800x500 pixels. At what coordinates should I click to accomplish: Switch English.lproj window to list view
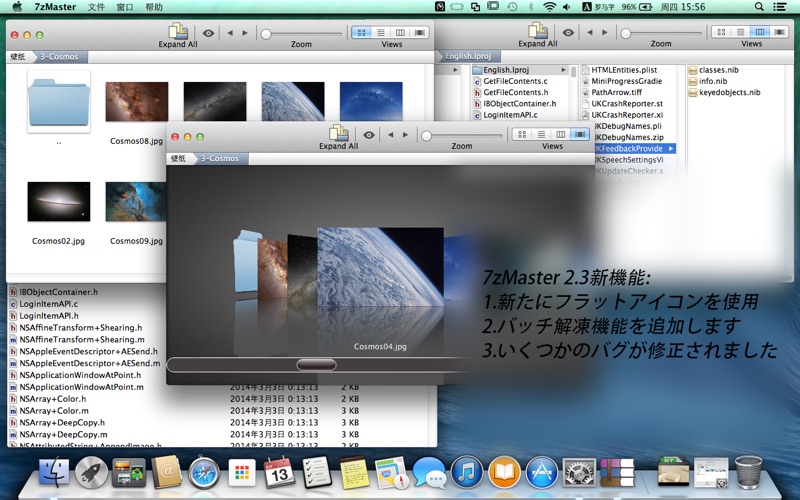click(x=741, y=32)
